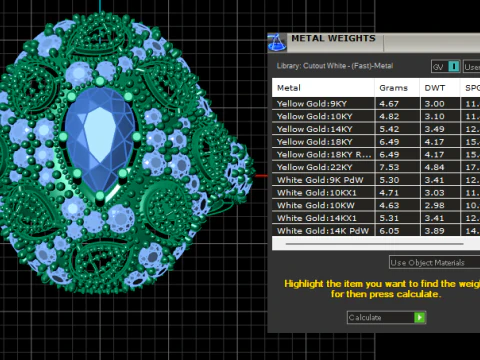Click the Metal column header
Image resolution: width=480 pixels, height=360 pixels.
323,88
